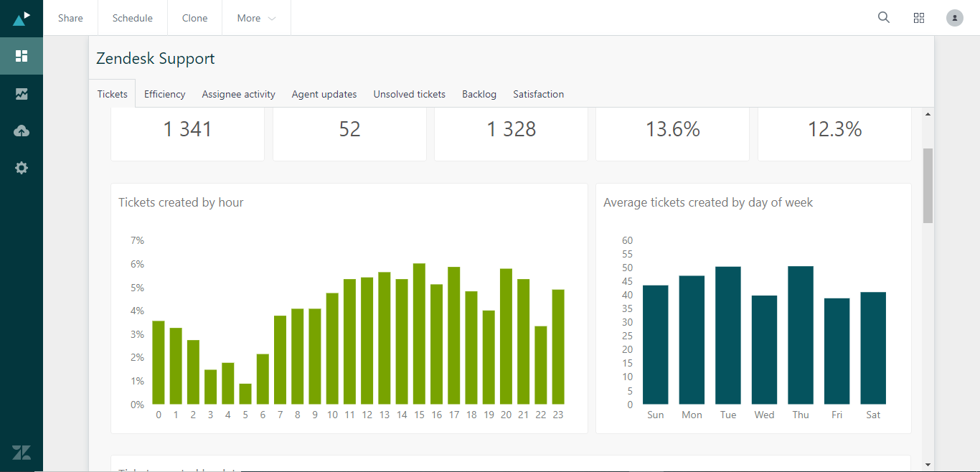Click the Share button
The width and height of the screenshot is (980, 472).
pos(70,18)
